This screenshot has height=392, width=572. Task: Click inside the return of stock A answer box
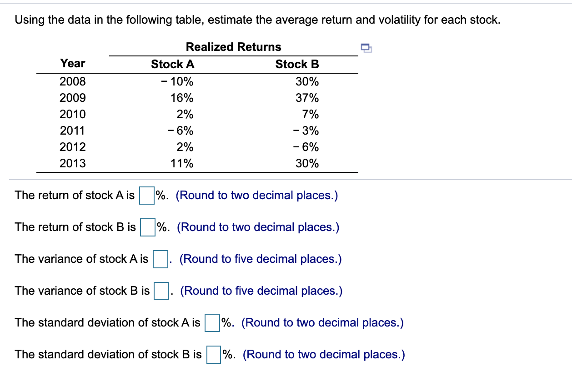pyautogui.click(x=147, y=195)
